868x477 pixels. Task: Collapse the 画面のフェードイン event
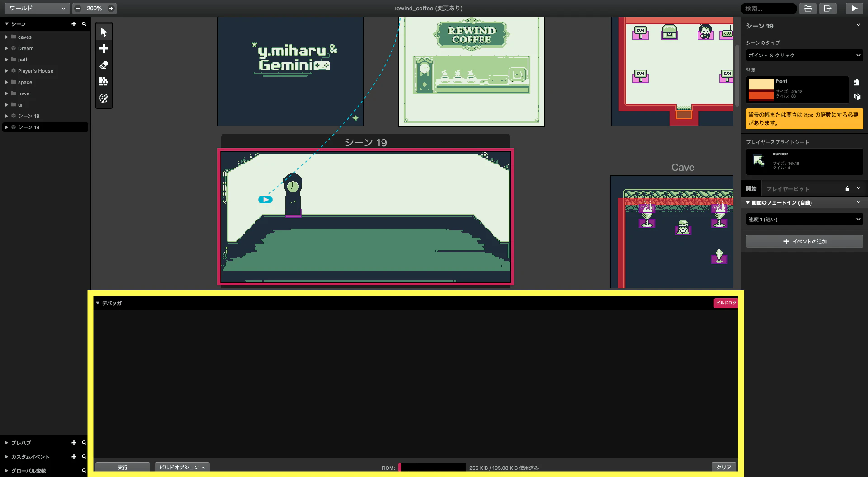[748, 203]
